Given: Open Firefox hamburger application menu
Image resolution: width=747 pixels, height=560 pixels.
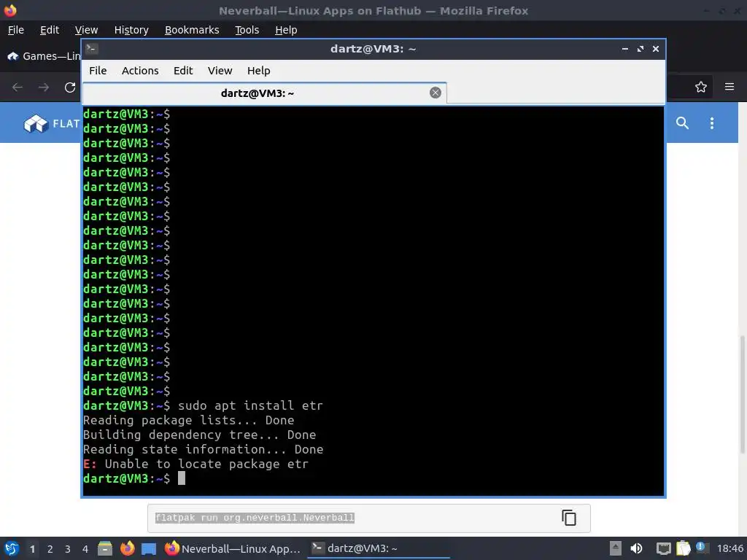Looking at the screenshot, I should [x=729, y=87].
